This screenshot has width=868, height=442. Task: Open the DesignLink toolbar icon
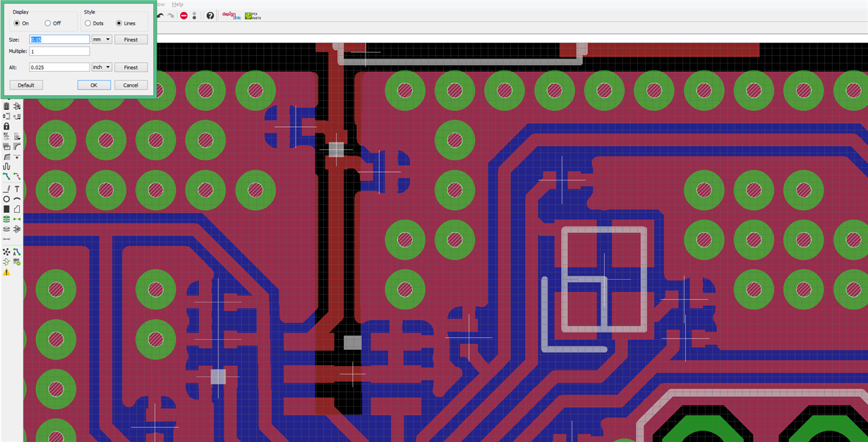point(231,15)
